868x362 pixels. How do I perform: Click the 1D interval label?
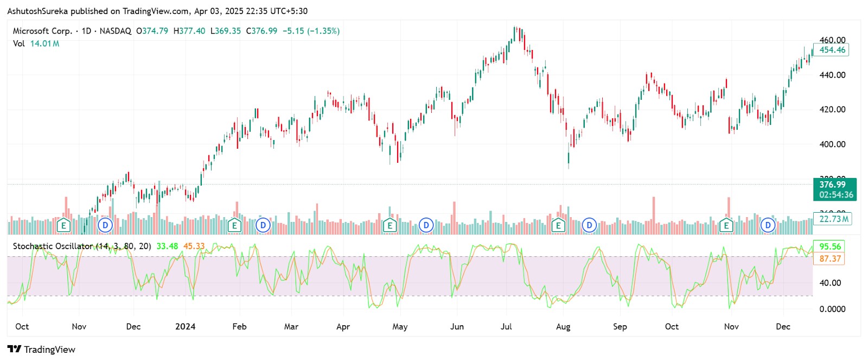[x=86, y=31]
